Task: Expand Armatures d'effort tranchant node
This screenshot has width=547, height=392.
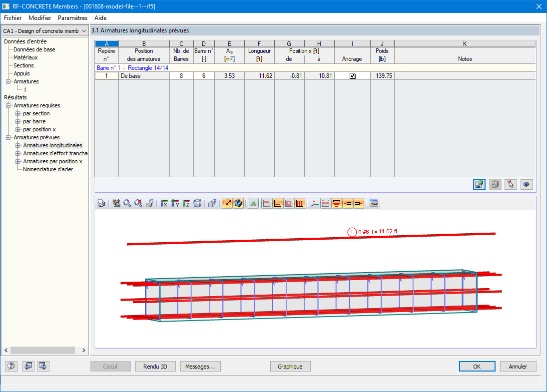Action: tap(18, 153)
